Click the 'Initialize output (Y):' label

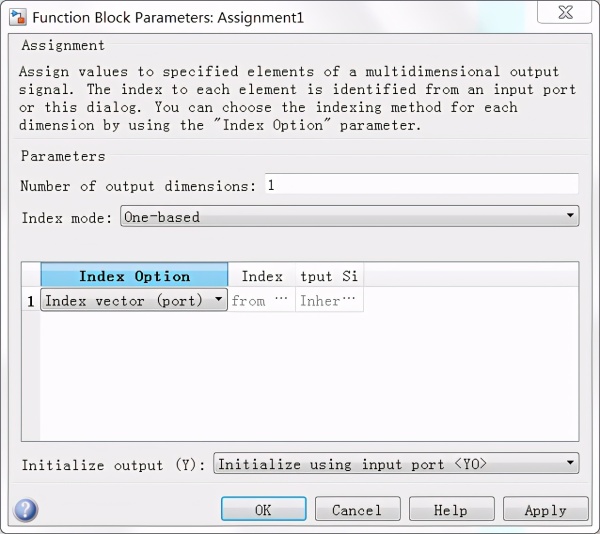click(x=113, y=465)
